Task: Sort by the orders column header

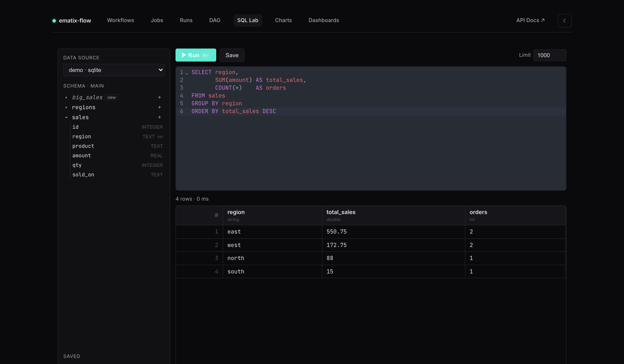Action: coord(515,215)
